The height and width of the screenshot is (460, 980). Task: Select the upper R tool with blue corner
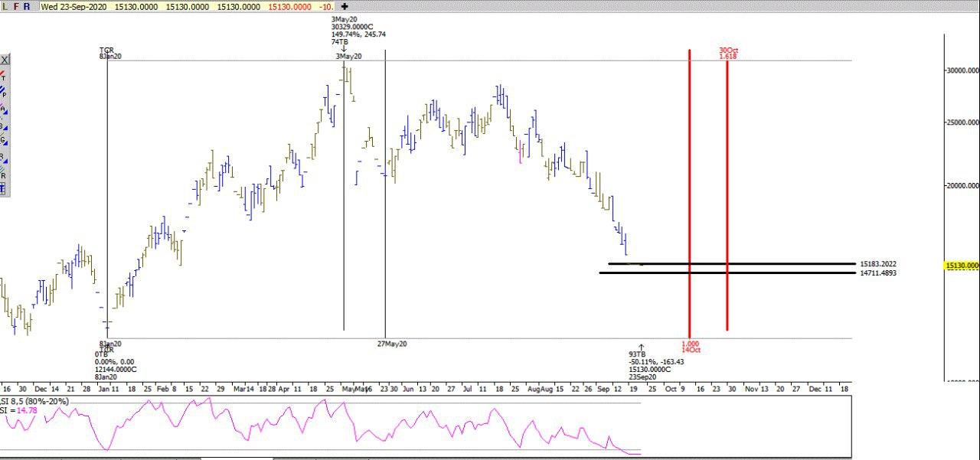[x=3, y=158]
